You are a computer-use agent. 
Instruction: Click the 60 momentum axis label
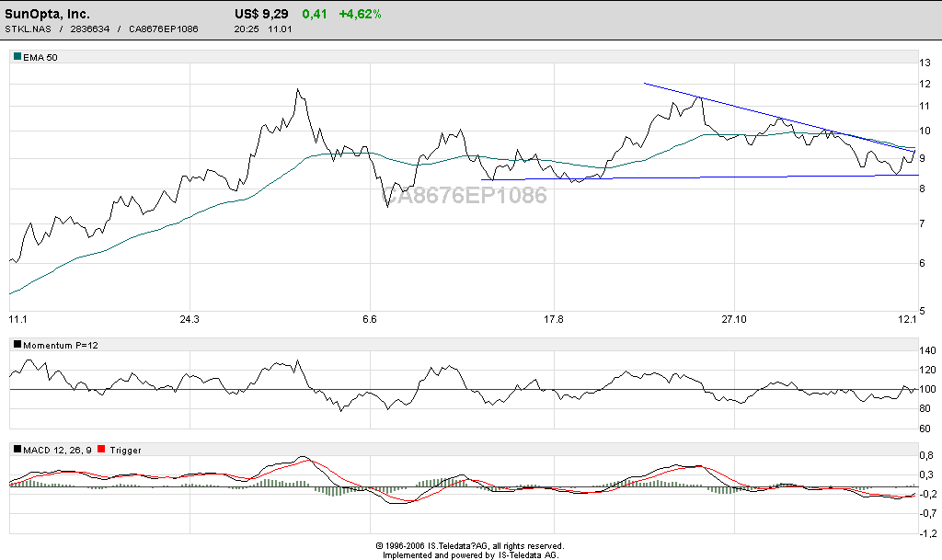925,429
